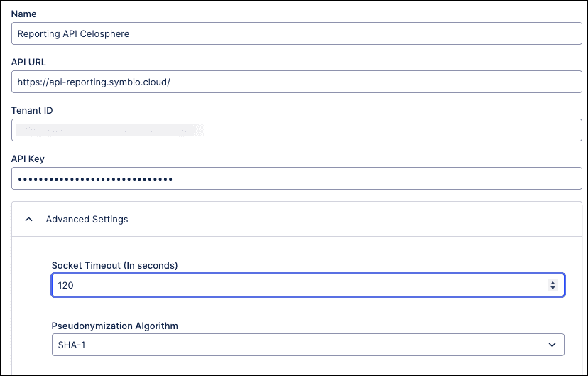Click the Advanced Settings section header text
Viewport: 588px width, 376px height.
click(87, 220)
